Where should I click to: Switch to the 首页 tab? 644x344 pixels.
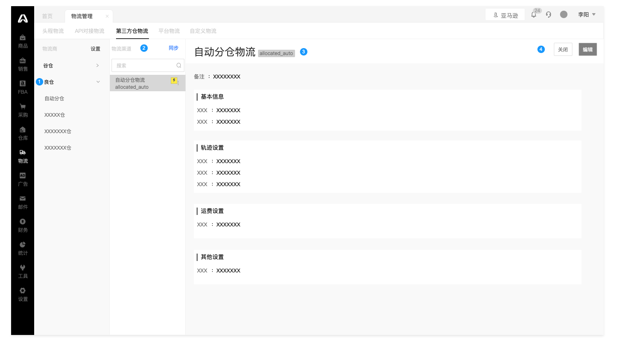[x=47, y=16]
